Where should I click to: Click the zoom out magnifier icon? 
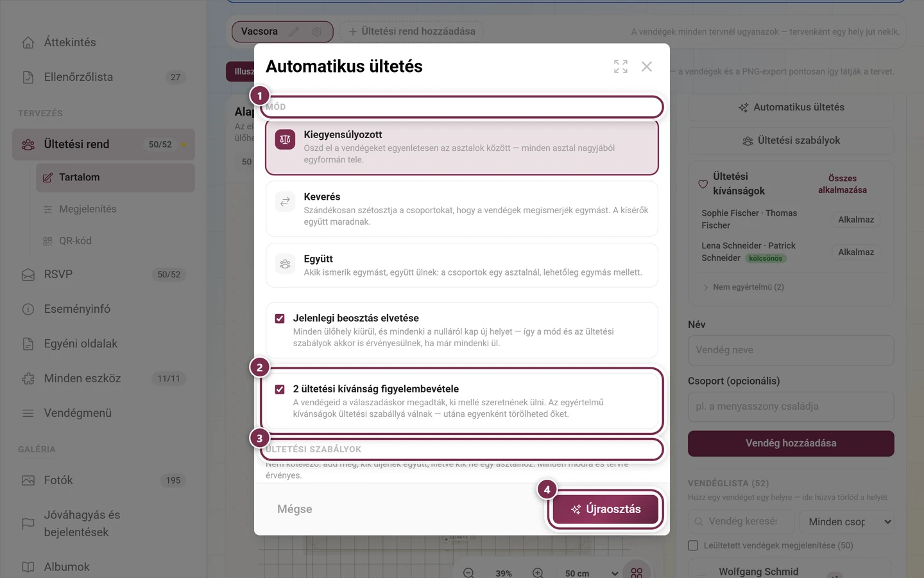click(x=469, y=573)
